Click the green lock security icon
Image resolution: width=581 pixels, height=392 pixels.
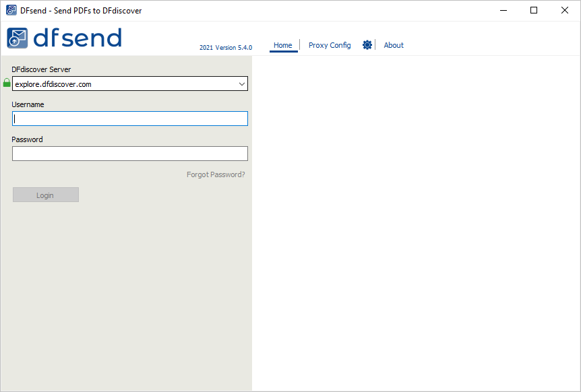click(x=7, y=83)
